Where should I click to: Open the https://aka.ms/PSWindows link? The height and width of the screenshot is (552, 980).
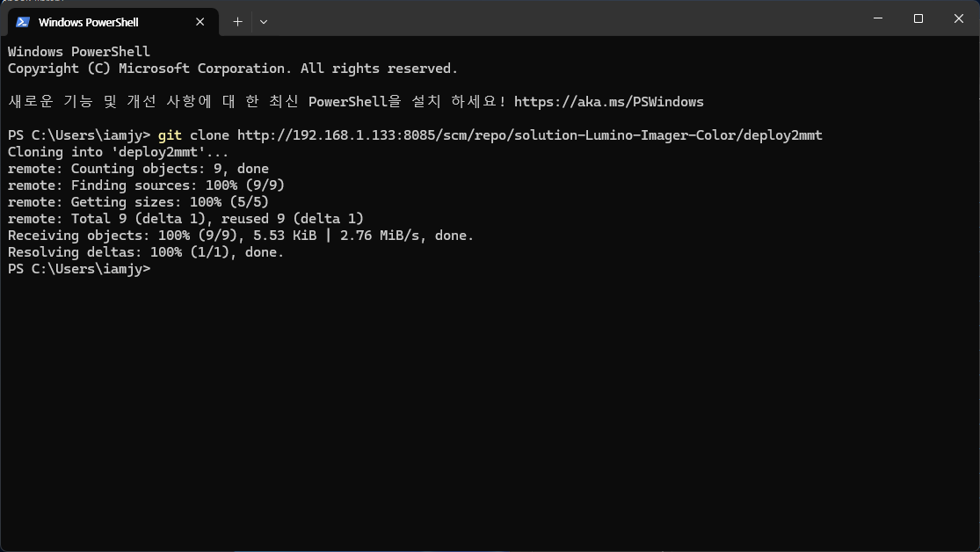(608, 102)
